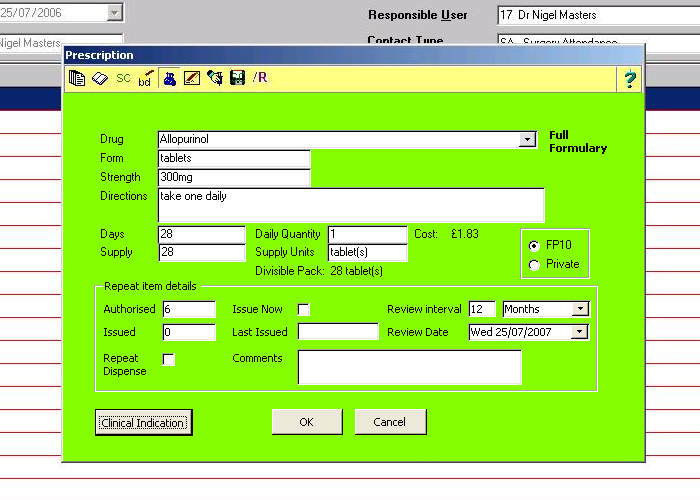This screenshot has width=700, height=500.
Task: Click the open book toolbar icon
Action: 100,79
